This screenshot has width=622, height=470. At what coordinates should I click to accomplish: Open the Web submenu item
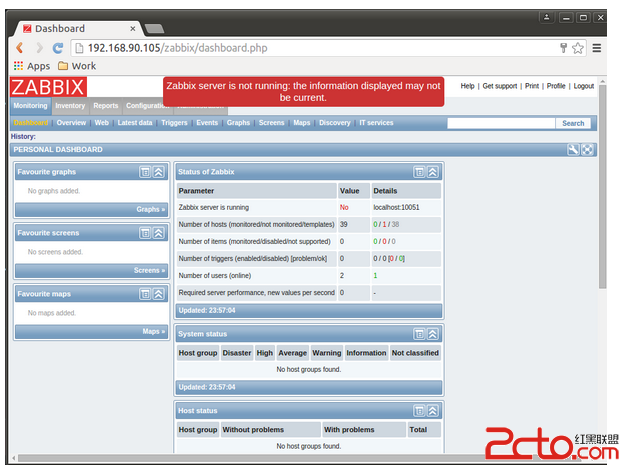(x=102, y=123)
